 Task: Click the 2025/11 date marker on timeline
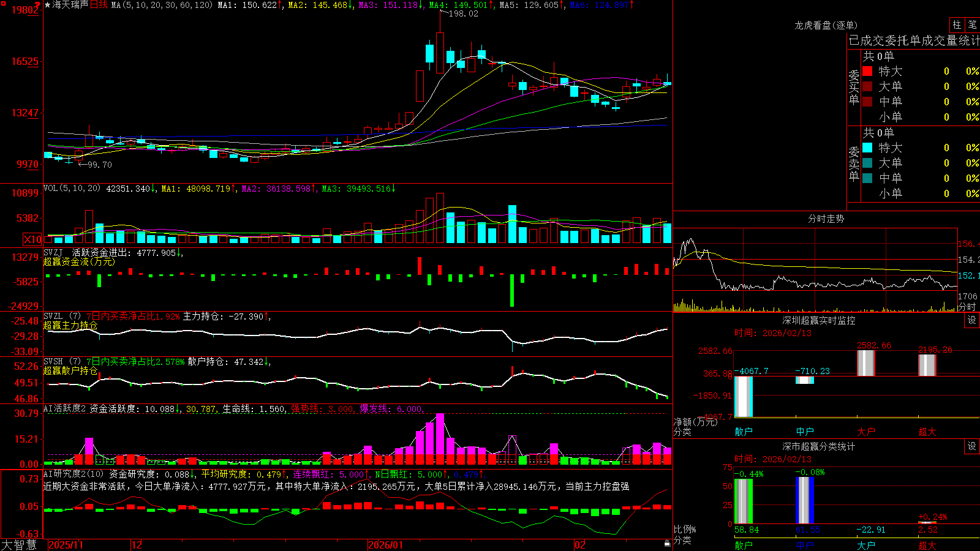pos(66,545)
